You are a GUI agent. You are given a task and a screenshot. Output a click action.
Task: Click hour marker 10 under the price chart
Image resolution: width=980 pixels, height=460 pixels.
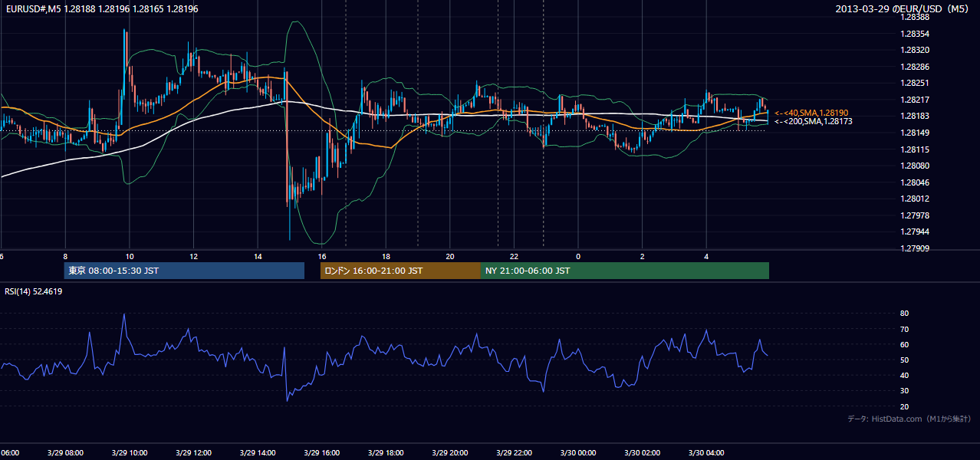click(130, 257)
